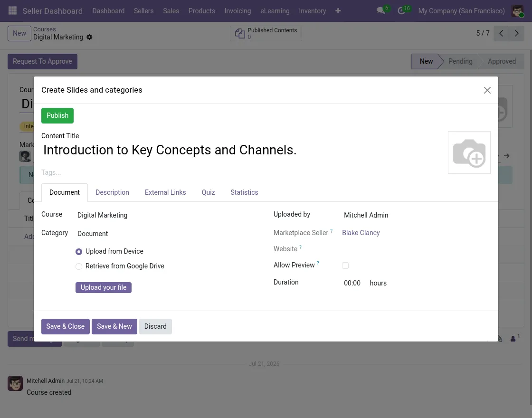The image size is (532, 418).
Task: Discard the slide changes
Action: [155, 326]
